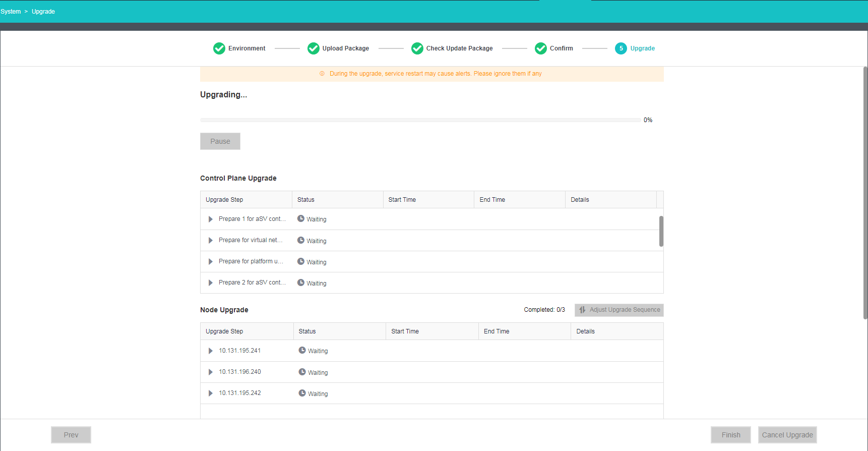Click the Control Plane table scrollbar
The height and width of the screenshot is (451, 868).
tap(661, 232)
